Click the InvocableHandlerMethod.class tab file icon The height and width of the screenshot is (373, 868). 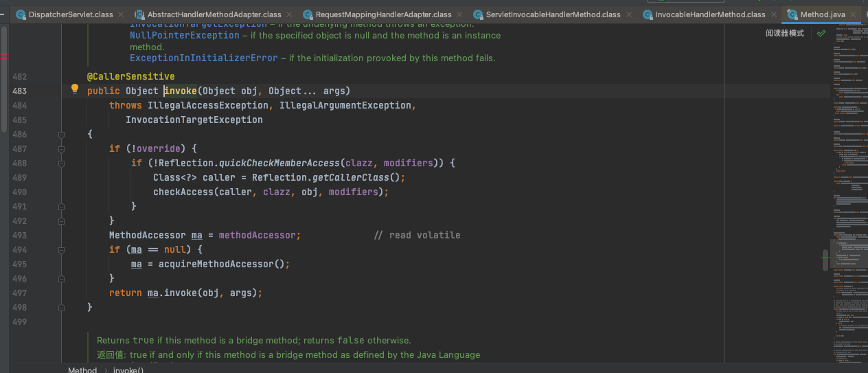pos(648,14)
